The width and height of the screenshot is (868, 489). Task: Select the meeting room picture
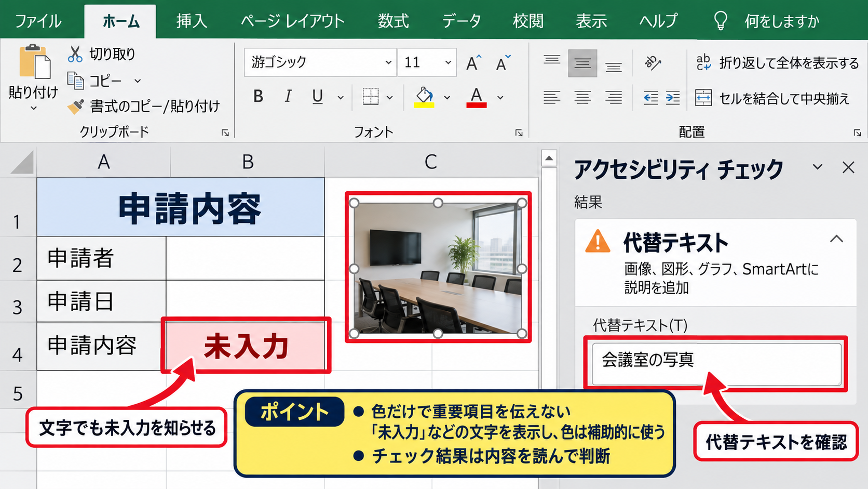pyautogui.click(x=438, y=268)
